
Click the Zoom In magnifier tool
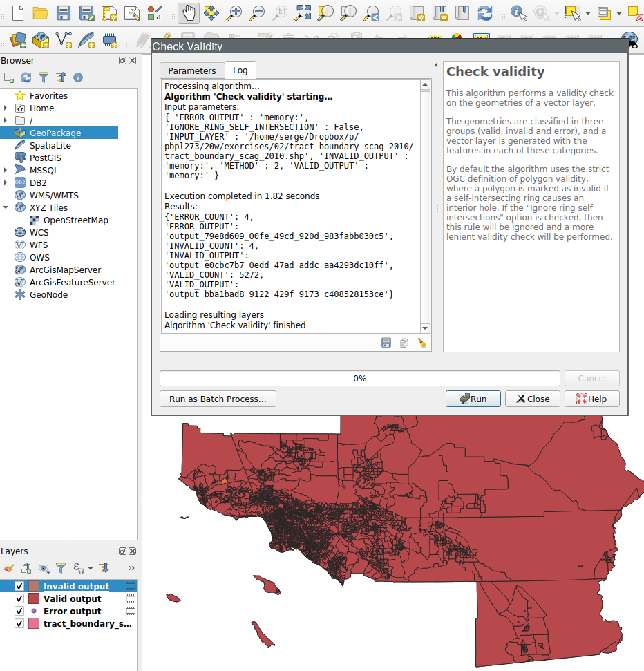234,12
